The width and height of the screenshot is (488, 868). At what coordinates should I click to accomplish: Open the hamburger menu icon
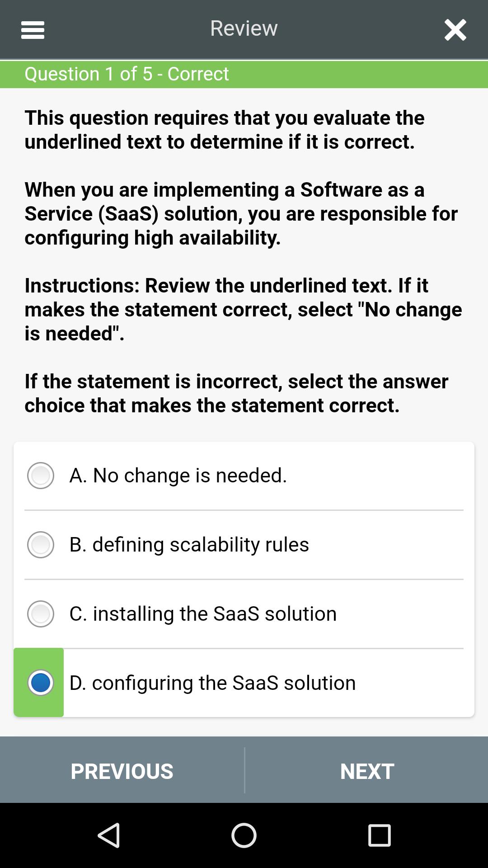coord(33,30)
